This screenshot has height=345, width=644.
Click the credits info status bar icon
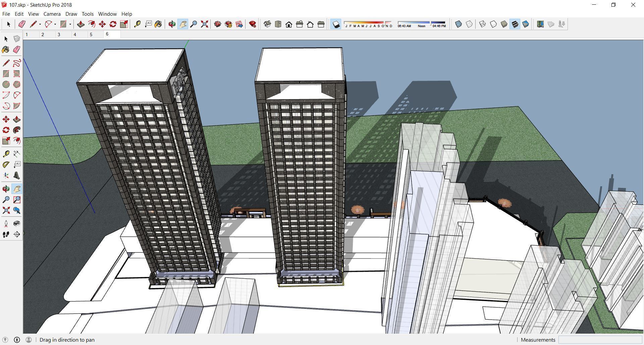(17, 340)
